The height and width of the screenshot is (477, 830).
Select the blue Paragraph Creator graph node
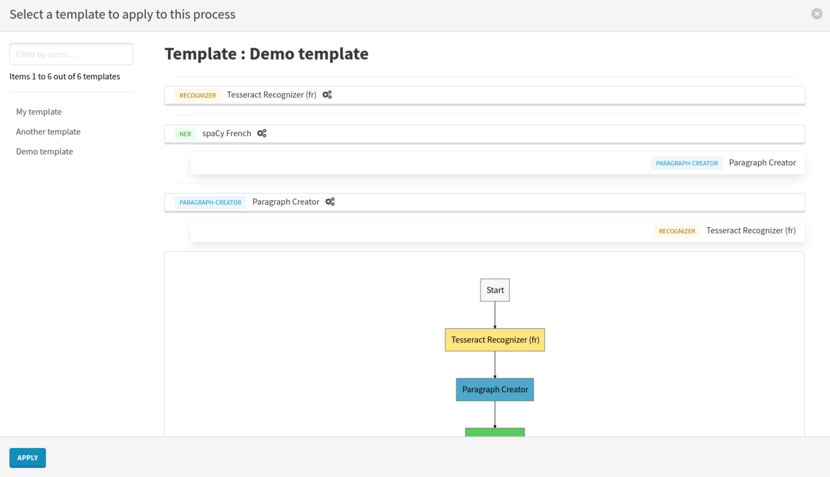pos(495,389)
